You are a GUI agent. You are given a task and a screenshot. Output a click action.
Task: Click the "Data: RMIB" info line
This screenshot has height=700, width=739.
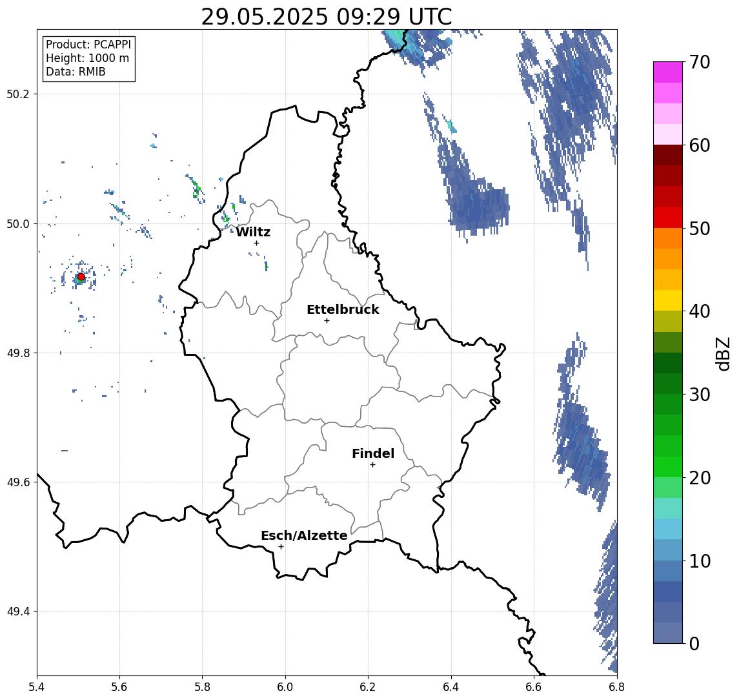76,72
